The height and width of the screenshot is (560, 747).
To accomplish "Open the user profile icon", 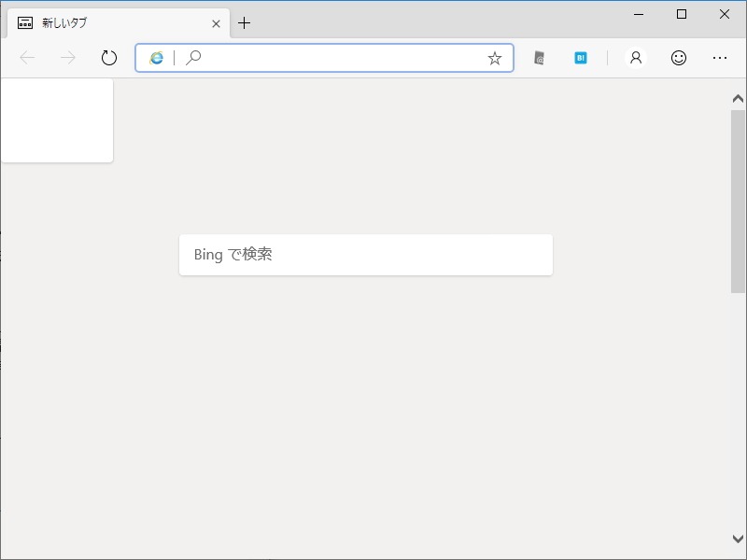I will [636, 58].
